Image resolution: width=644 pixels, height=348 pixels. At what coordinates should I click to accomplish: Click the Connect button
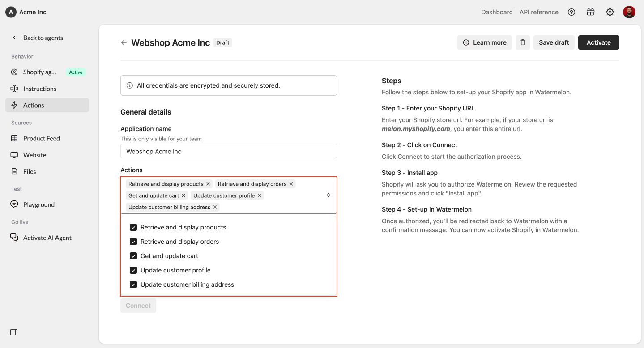coord(138,306)
